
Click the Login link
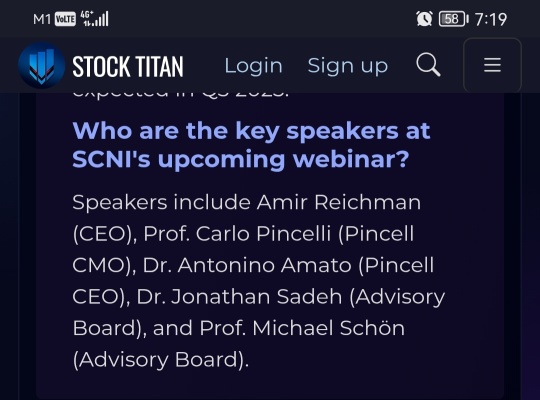pos(253,65)
